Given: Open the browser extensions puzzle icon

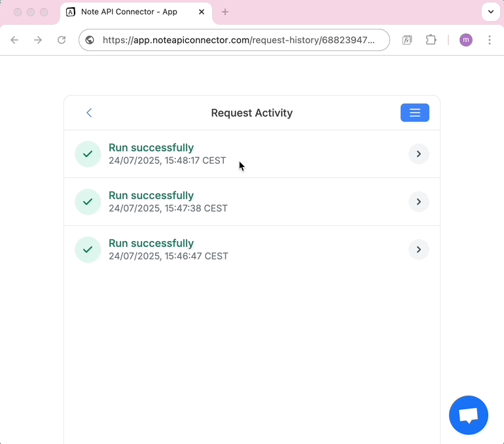Looking at the screenshot, I should point(431,40).
